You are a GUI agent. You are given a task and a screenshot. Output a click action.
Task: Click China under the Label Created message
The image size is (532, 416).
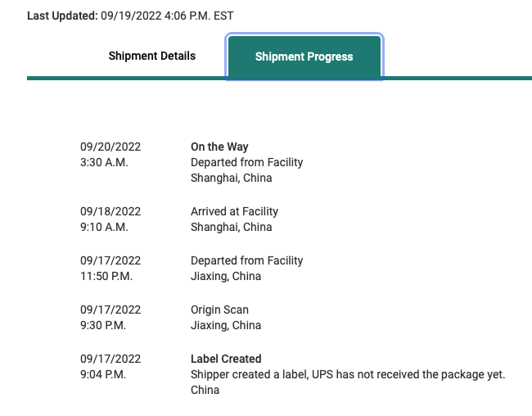tap(205, 390)
